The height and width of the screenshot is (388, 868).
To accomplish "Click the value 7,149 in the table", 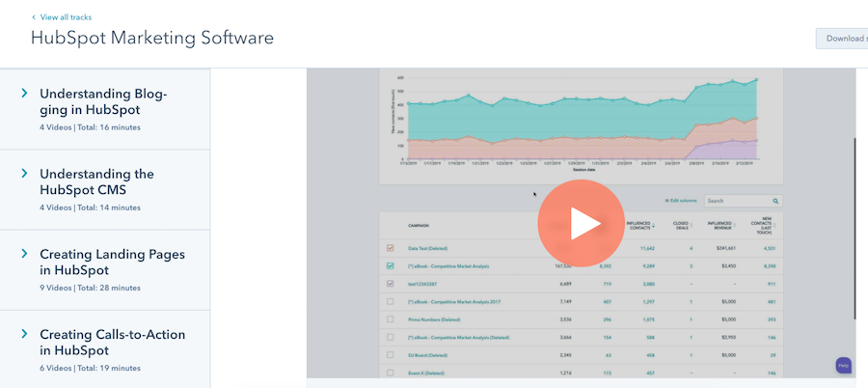I will [x=567, y=301].
